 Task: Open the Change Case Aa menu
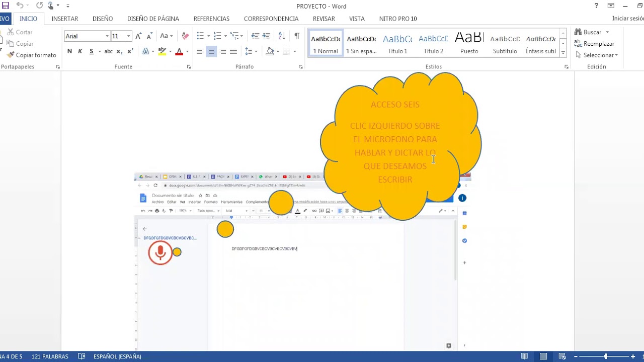[166, 36]
